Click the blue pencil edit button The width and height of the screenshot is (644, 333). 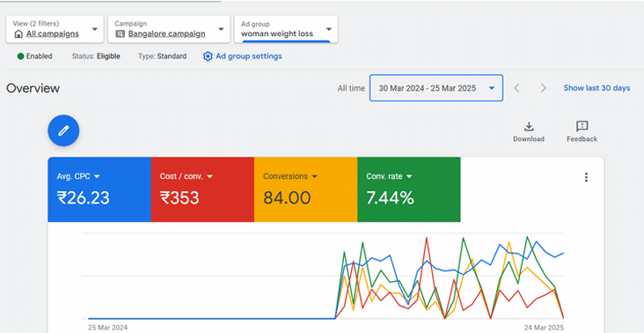pos(63,130)
